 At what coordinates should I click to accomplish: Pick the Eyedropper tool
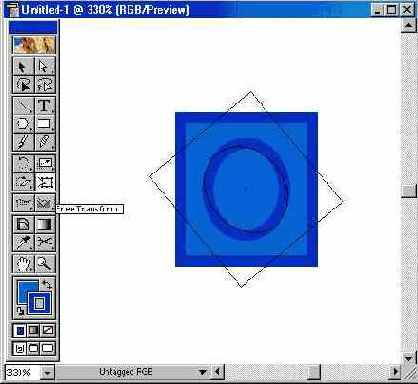pyautogui.click(x=23, y=242)
